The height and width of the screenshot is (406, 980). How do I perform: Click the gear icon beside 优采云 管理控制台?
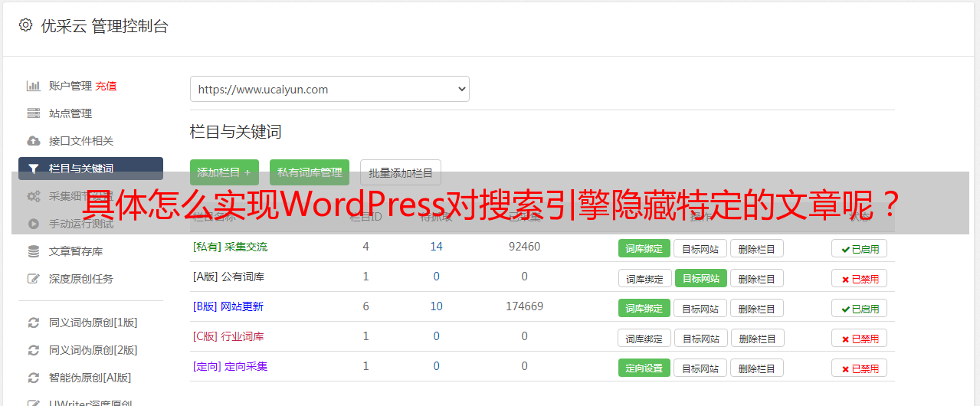(x=25, y=25)
